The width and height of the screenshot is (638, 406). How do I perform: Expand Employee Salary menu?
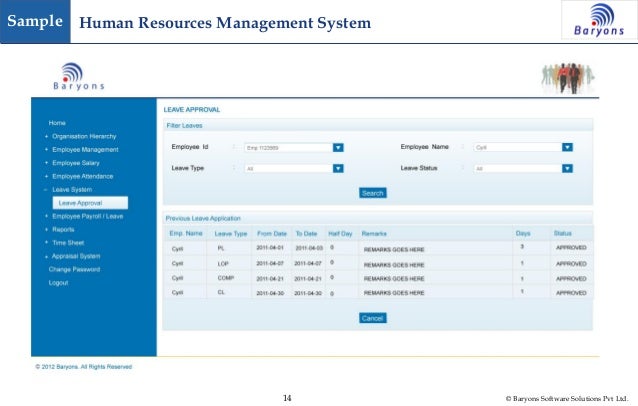pos(76,163)
